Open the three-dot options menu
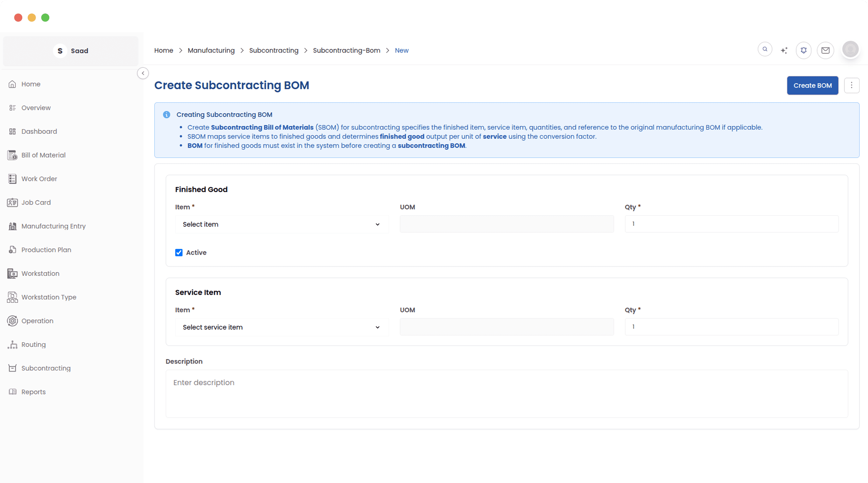The width and height of the screenshot is (868, 483). (851, 85)
